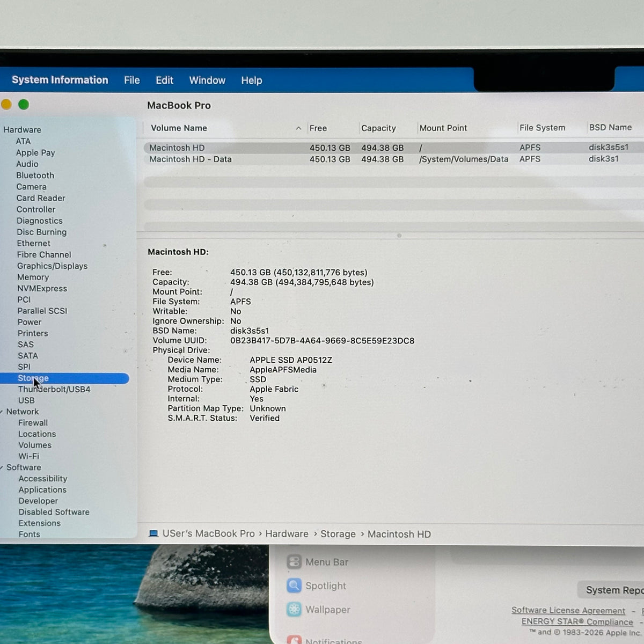Screen dimensions: 644x644
Task: Sort by the File System column header
Action: [x=542, y=128]
